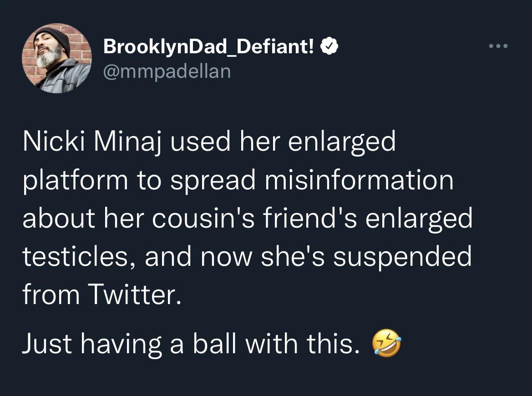Open the three-dot more options menu
The image size is (532, 396).
click(498, 46)
